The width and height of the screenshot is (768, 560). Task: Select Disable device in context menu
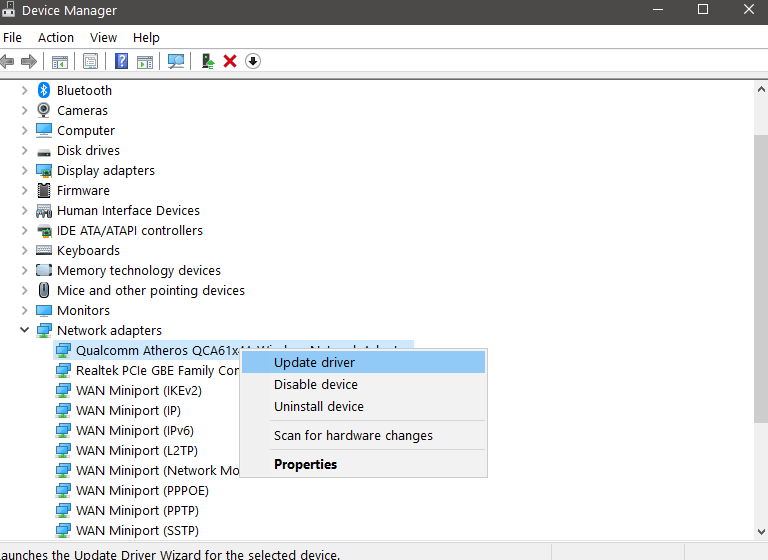[316, 384]
